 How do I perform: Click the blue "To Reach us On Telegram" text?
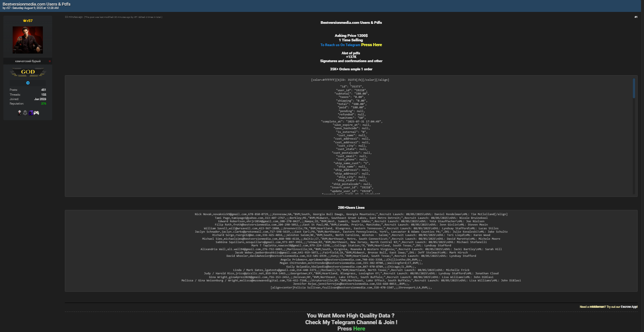[340, 45]
